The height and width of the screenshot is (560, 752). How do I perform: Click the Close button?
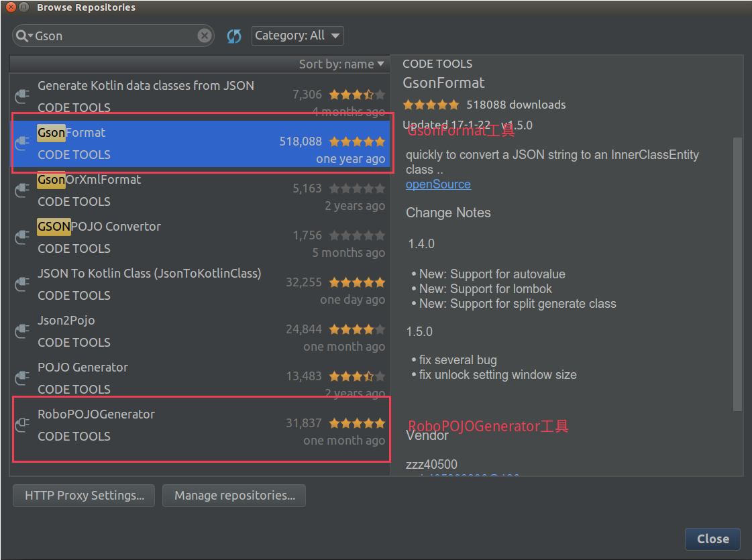pos(712,539)
